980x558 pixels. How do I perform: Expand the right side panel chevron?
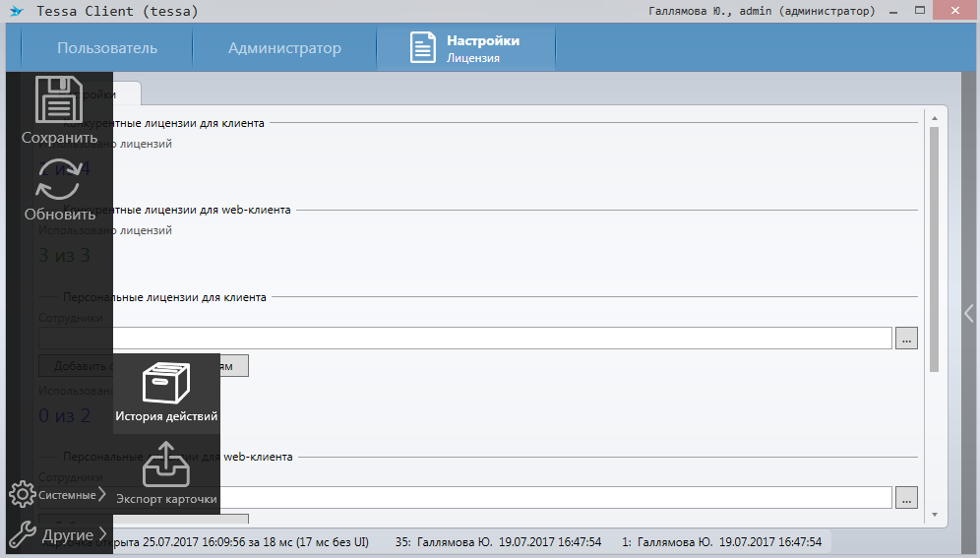pos(969,313)
